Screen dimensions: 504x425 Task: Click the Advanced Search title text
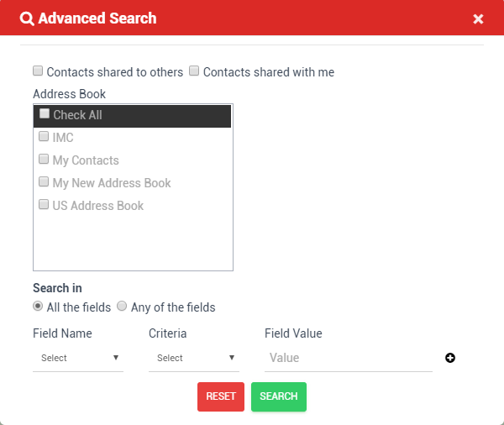click(x=97, y=18)
